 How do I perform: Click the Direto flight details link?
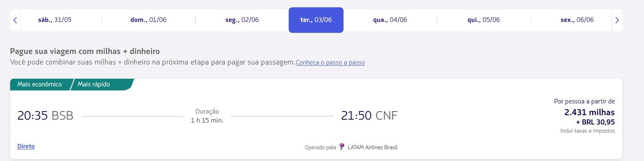26,146
